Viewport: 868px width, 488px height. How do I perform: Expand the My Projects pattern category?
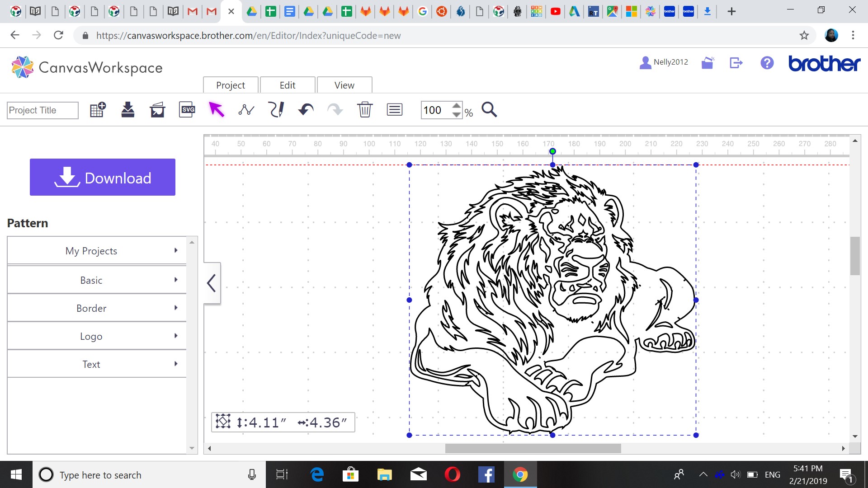[x=97, y=251]
